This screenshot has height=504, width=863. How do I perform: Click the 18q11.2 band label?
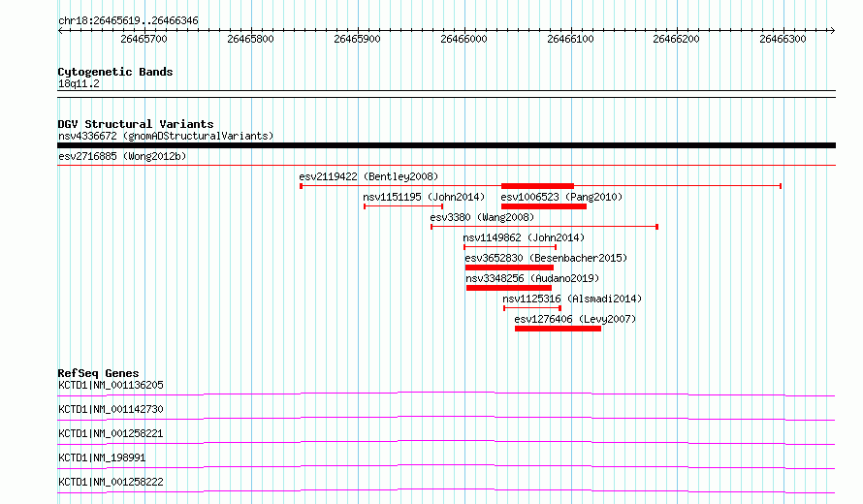click(79, 83)
